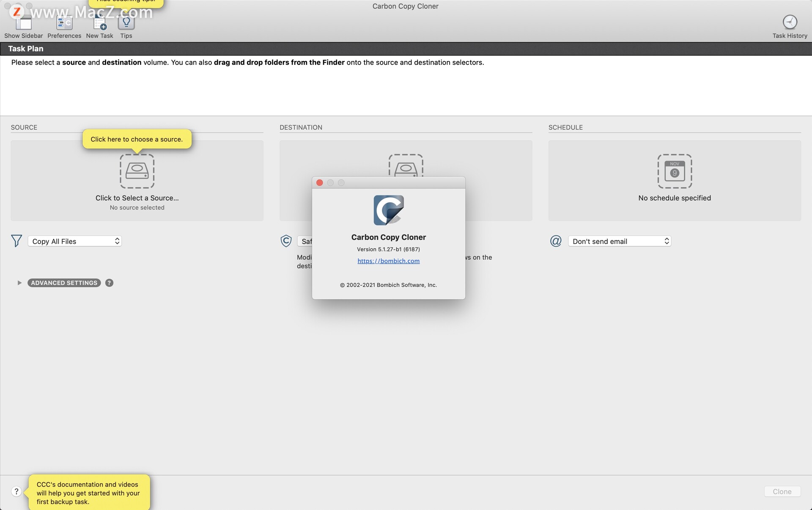Screen dimensions: 812x510
Task: Click 'Version 5.1.27-b1 (6187)' text
Action: (388, 249)
